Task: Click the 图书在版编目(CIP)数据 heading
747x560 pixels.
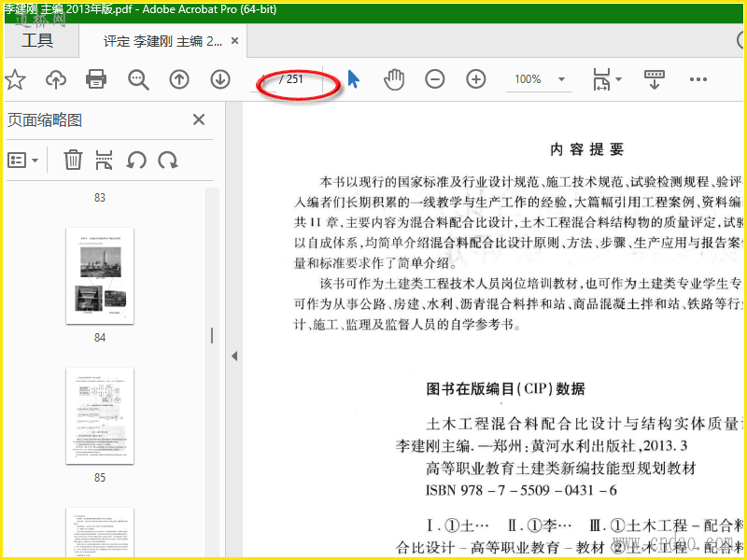Action: click(x=505, y=389)
